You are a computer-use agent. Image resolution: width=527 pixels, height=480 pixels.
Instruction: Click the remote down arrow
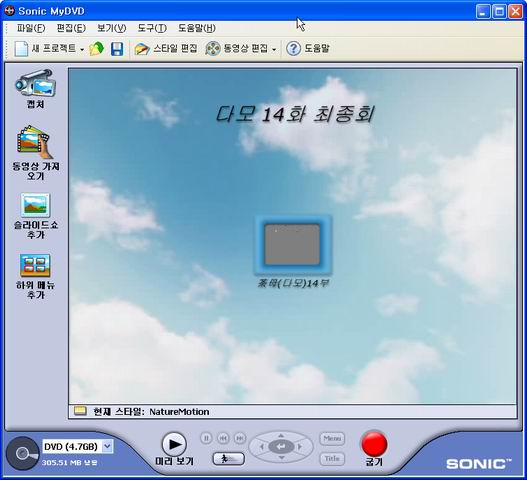click(282, 458)
